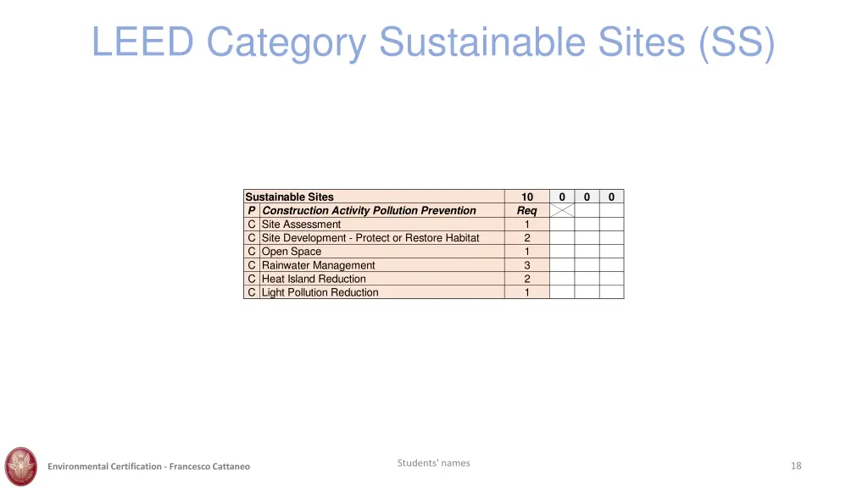
Task: Click the total points value '10' in header
Action: [527, 197]
